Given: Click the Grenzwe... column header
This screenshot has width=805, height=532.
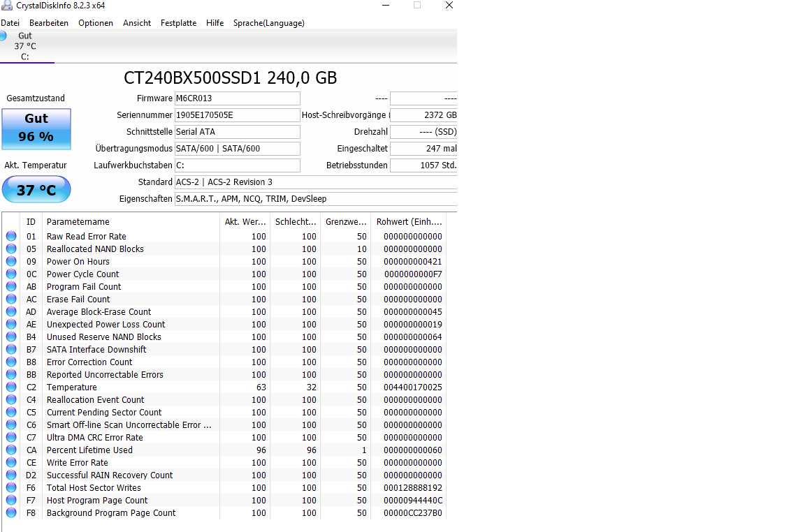Looking at the screenshot, I should (346, 221).
